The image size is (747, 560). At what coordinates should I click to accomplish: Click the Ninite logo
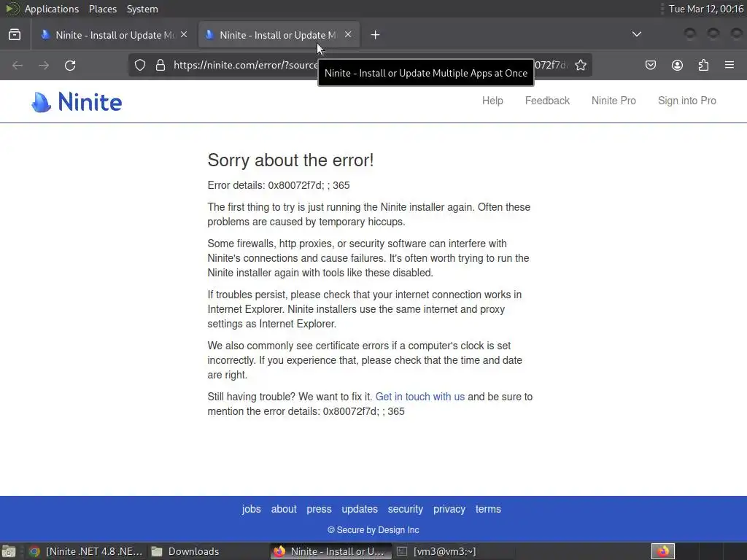click(77, 102)
